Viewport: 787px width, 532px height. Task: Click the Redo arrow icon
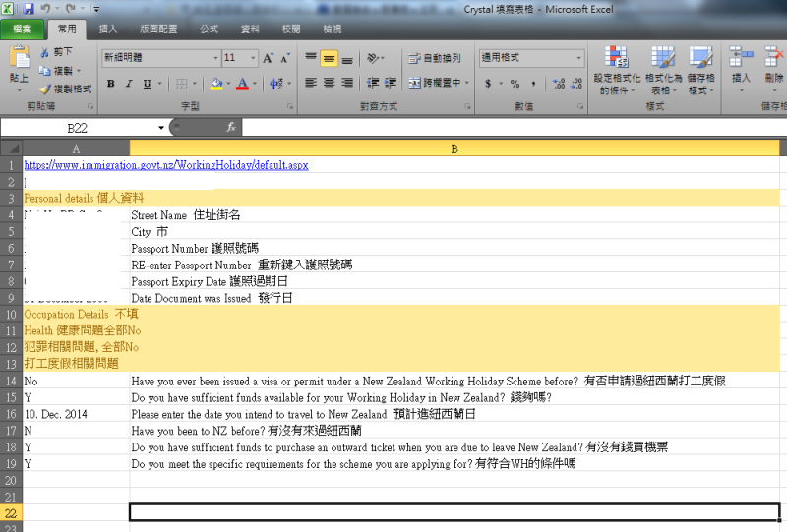pos(70,9)
